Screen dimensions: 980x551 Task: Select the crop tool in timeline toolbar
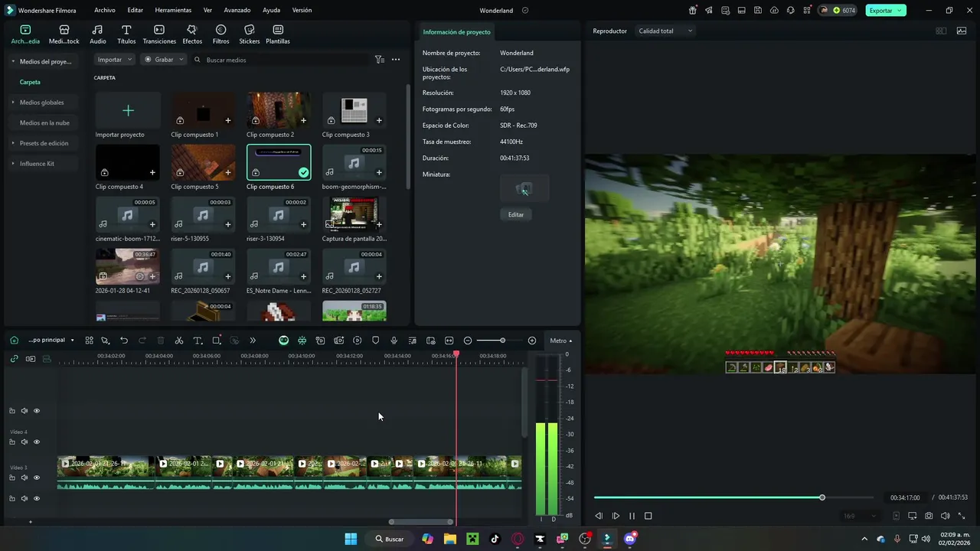click(x=217, y=341)
